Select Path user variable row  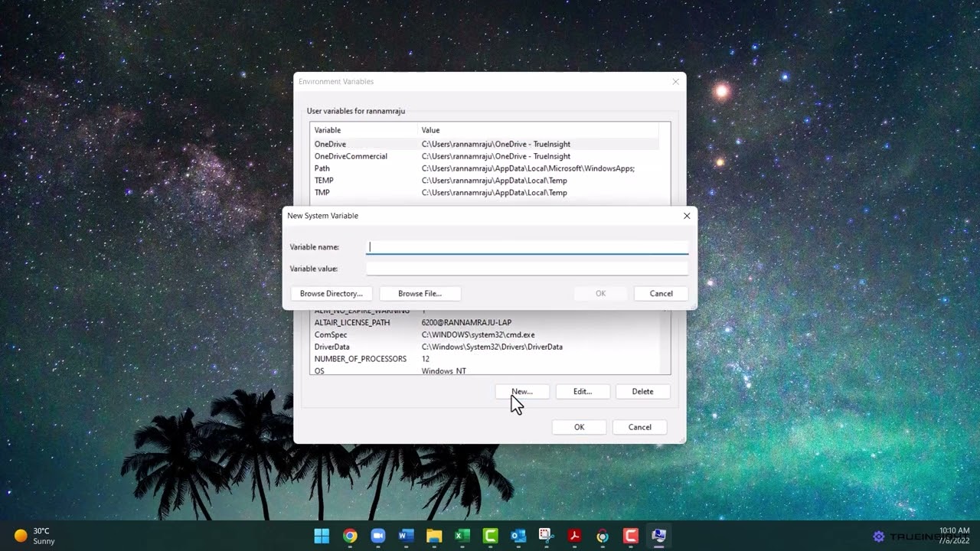[485, 168]
